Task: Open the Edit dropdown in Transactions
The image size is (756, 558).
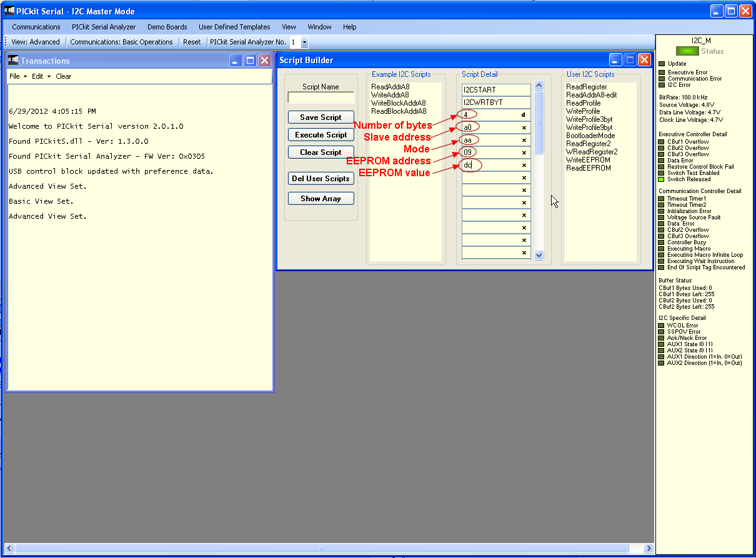Action: 41,76
